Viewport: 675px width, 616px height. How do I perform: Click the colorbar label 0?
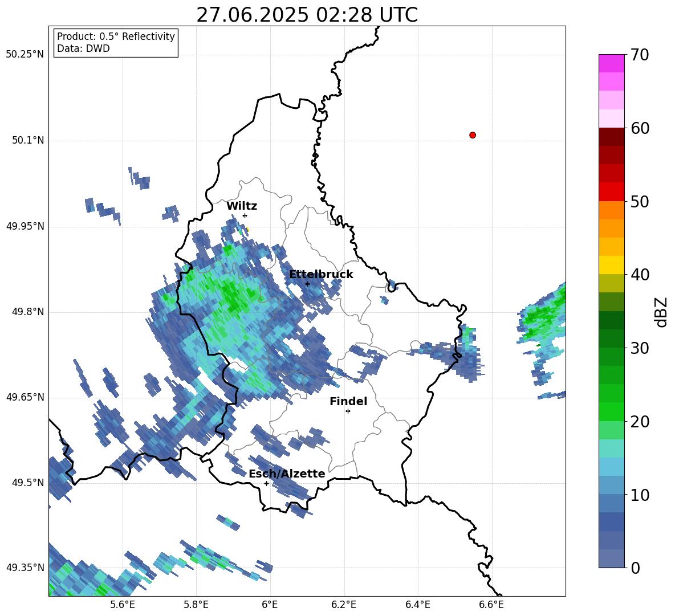[635, 568]
